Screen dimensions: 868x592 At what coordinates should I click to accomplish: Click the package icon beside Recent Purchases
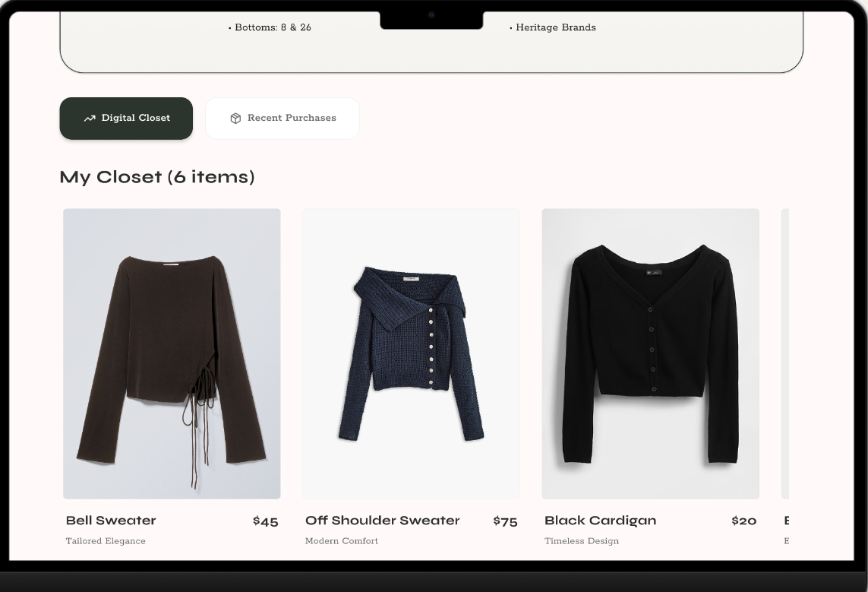point(236,118)
